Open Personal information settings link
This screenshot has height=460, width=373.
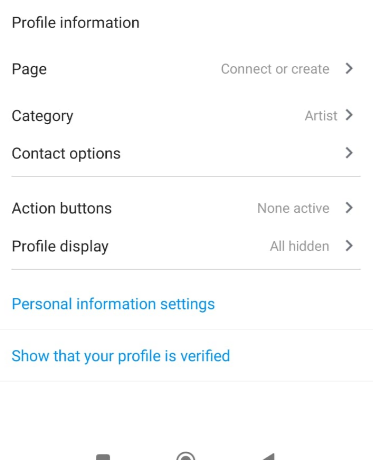pyautogui.click(x=113, y=304)
